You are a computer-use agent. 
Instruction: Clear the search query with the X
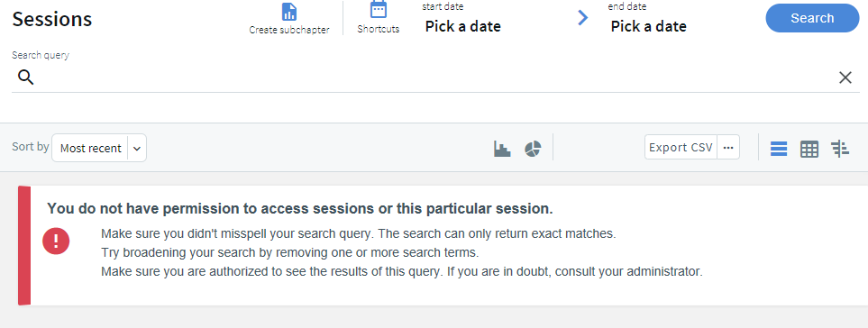[845, 78]
